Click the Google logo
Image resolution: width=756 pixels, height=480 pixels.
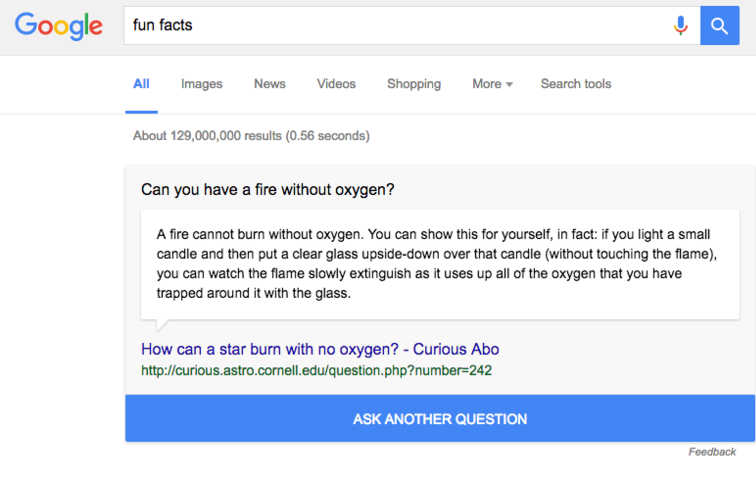tap(58, 26)
